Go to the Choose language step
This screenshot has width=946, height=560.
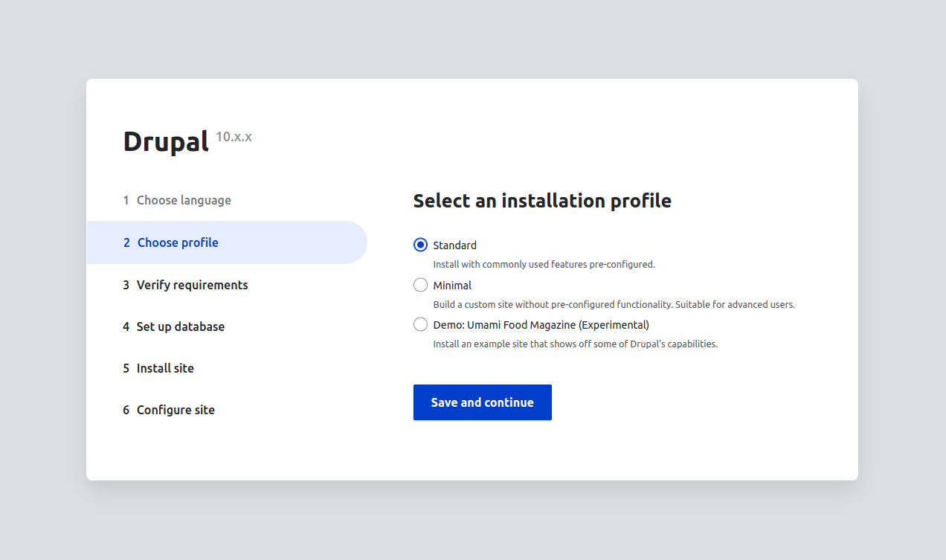[184, 200]
